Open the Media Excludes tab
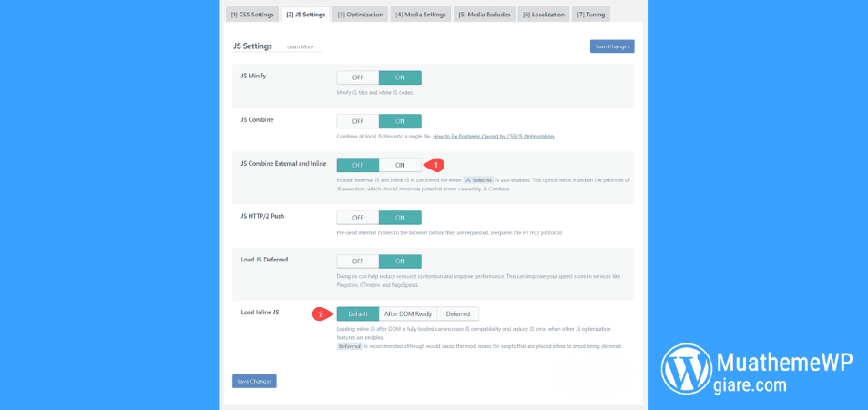This screenshot has height=410, width=868. click(x=485, y=15)
